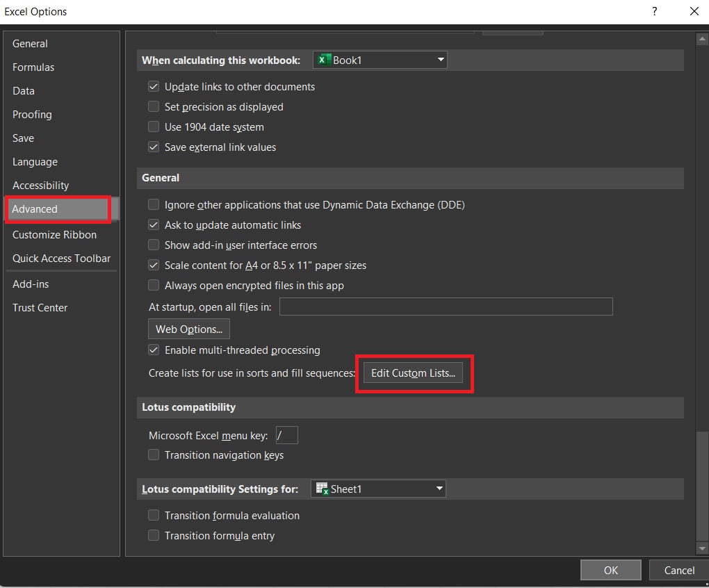
Task: Click the Cancel button
Action: click(x=679, y=571)
